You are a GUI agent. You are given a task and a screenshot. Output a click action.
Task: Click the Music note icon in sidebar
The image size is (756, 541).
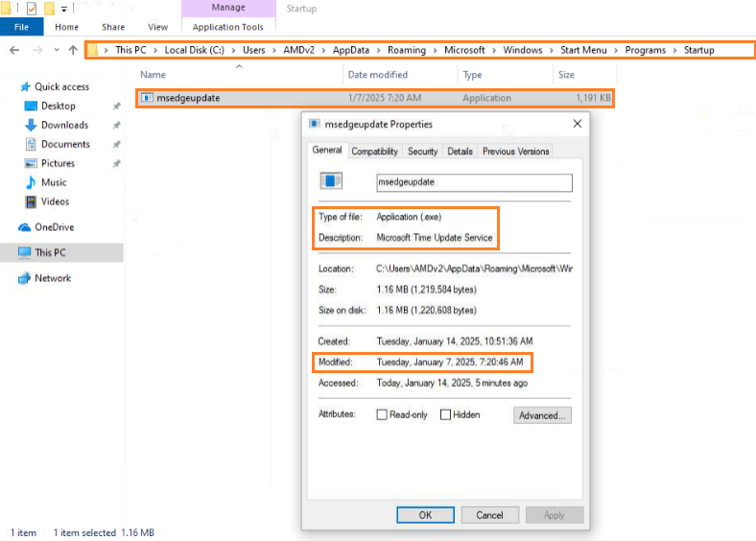click(31, 182)
